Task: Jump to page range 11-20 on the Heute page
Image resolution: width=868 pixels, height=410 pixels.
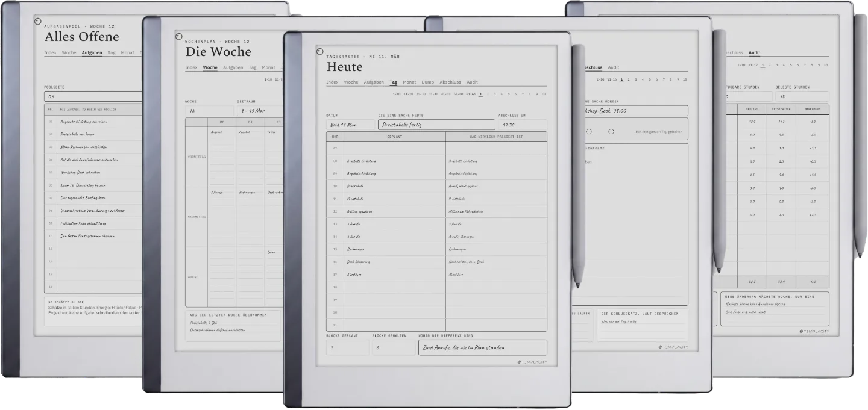Action: point(408,94)
